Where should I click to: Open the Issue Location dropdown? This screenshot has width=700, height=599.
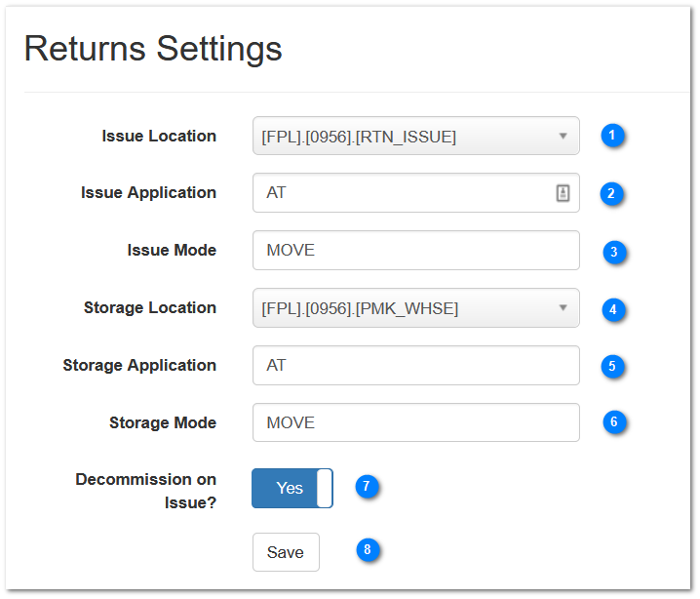tap(416, 136)
